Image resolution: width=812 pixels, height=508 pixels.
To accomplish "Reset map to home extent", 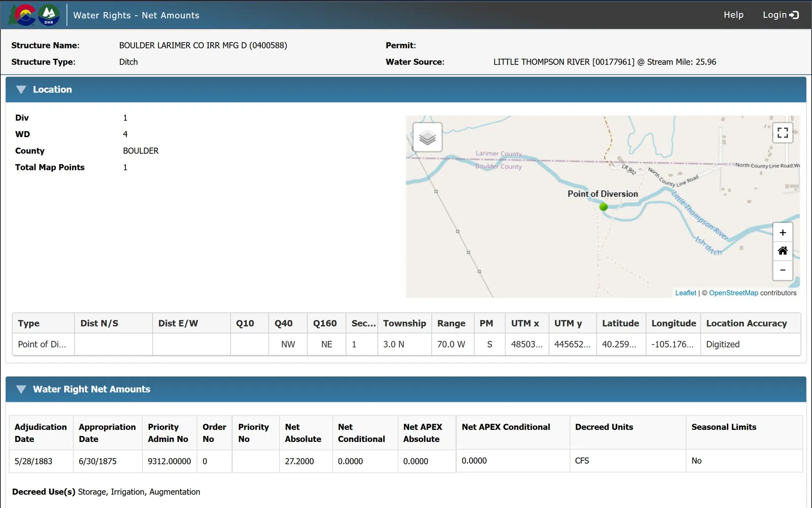I will (783, 251).
